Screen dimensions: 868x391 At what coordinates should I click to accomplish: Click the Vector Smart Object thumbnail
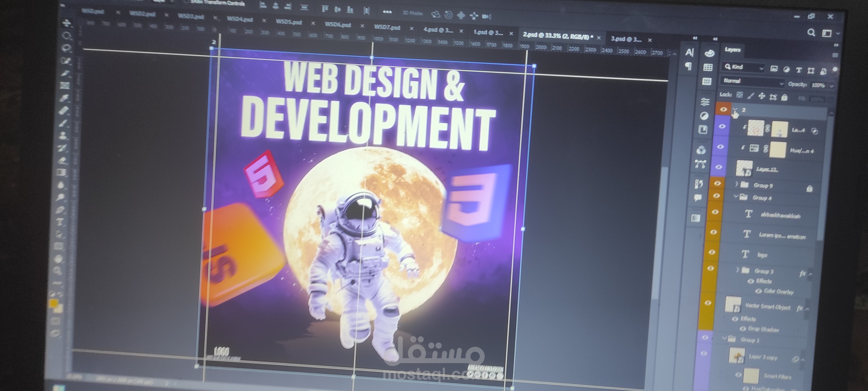pos(733,304)
